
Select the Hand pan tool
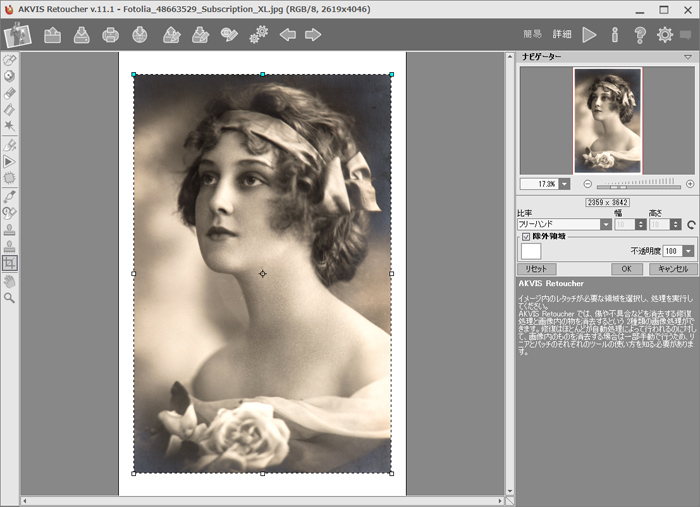click(x=9, y=282)
